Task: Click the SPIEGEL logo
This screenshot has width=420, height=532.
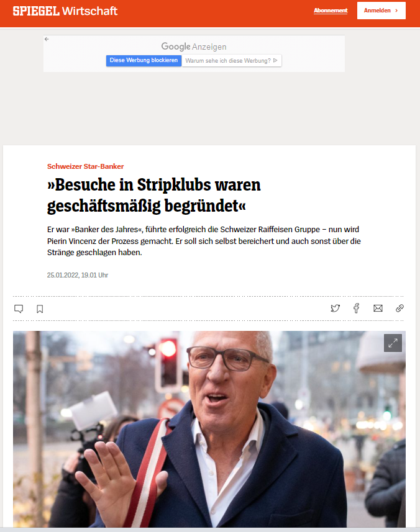Action: tap(36, 11)
